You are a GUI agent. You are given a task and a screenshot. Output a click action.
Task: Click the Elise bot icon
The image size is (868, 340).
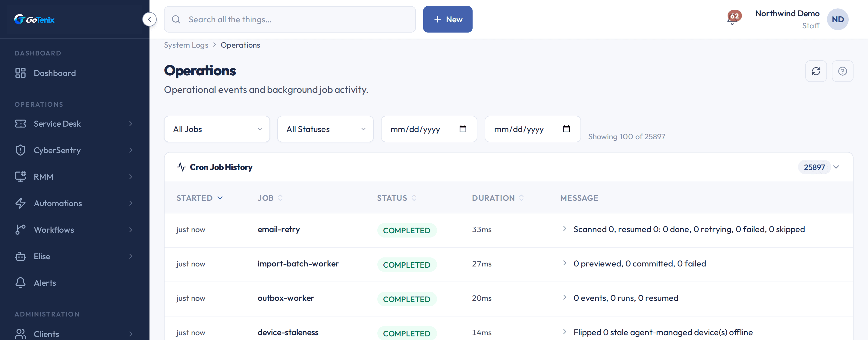20,256
